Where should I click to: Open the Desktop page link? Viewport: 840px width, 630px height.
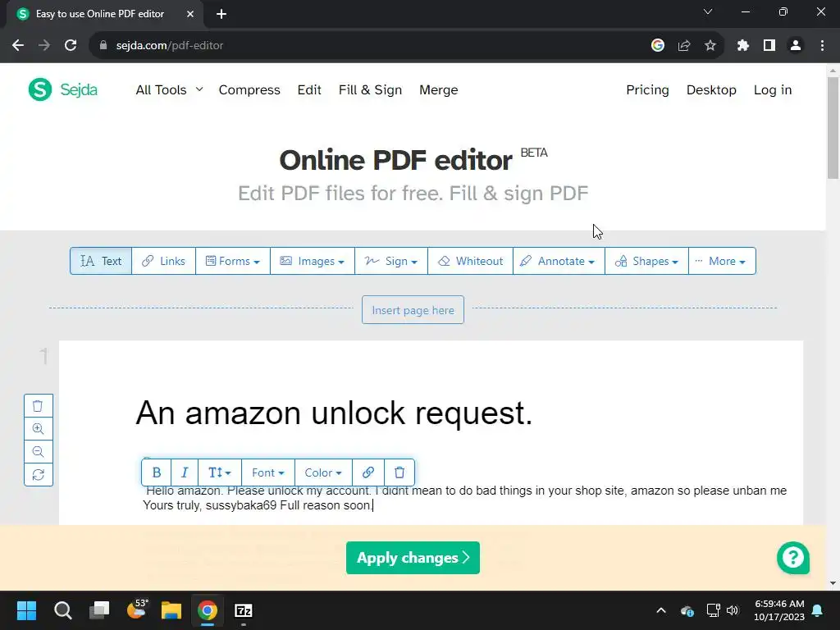(711, 90)
